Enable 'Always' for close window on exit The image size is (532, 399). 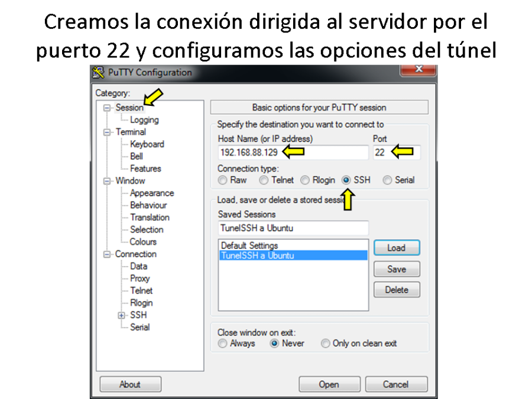(222, 343)
